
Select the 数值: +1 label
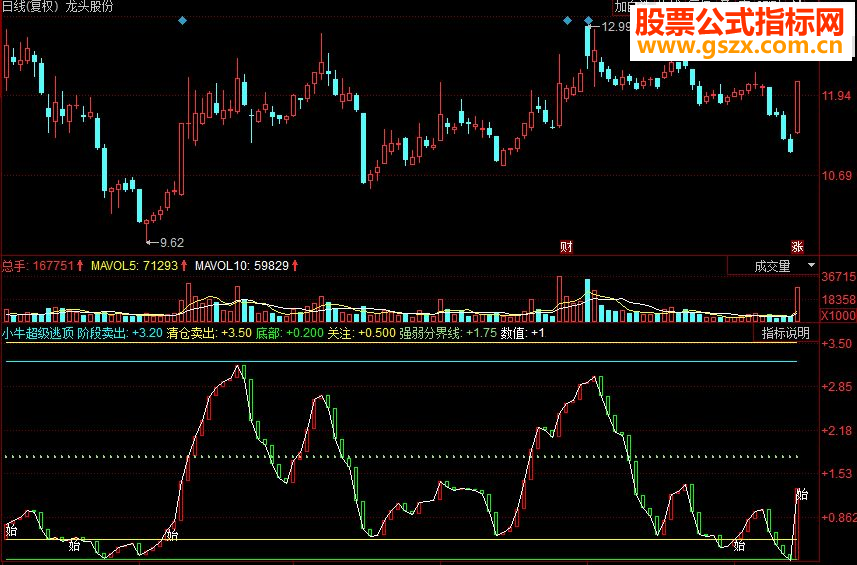pyautogui.click(x=523, y=333)
